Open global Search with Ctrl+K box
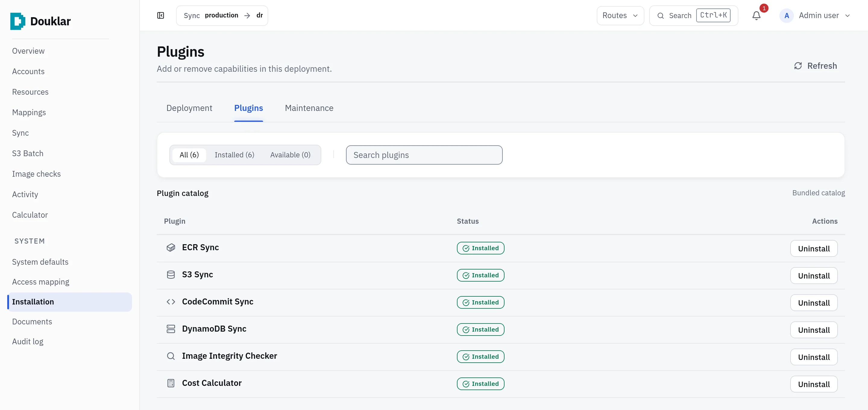The width and height of the screenshot is (868, 410). (x=693, y=15)
